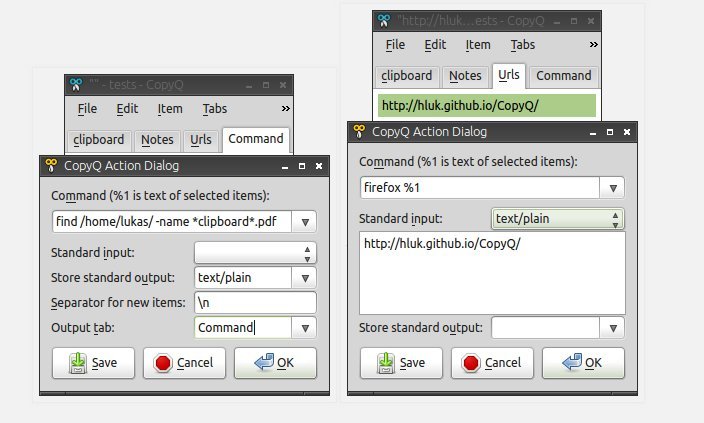Click the CopyQ scissors icon in the left tests window title bar
The height and width of the screenshot is (423, 704).
(74, 85)
